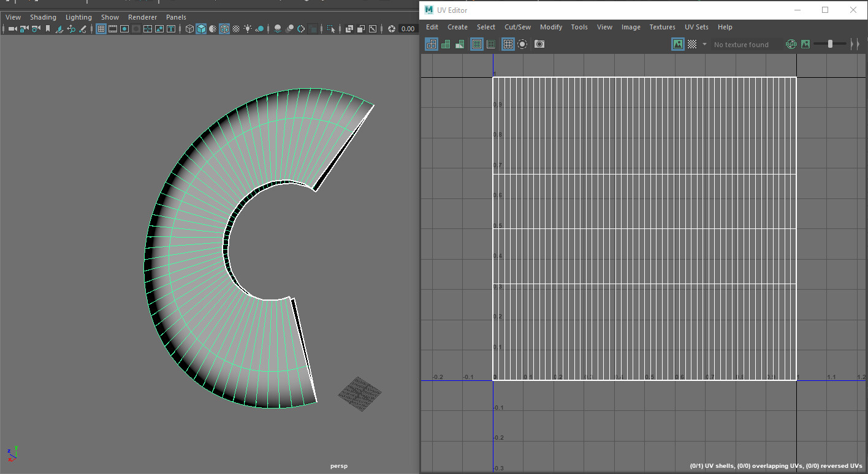Click the use all lights bulb icon

point(248,29)
